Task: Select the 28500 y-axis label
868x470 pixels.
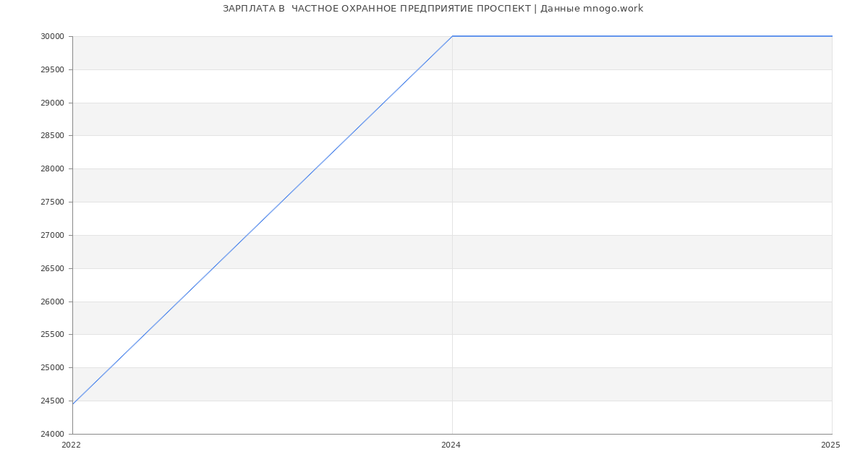Action: coord(52,136)
